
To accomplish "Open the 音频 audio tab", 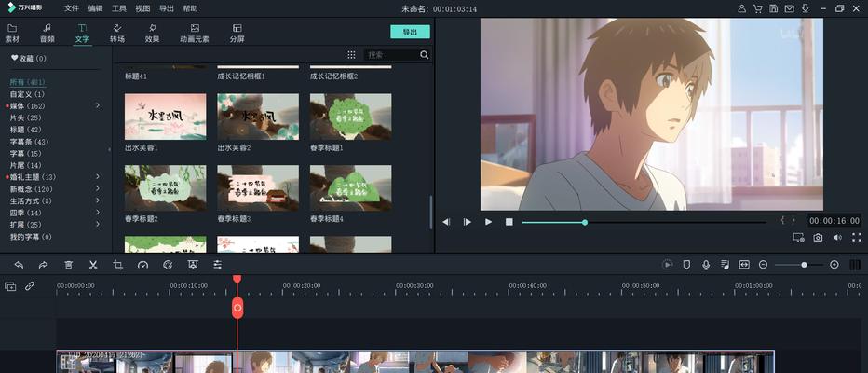I will [x=47, y=34].
